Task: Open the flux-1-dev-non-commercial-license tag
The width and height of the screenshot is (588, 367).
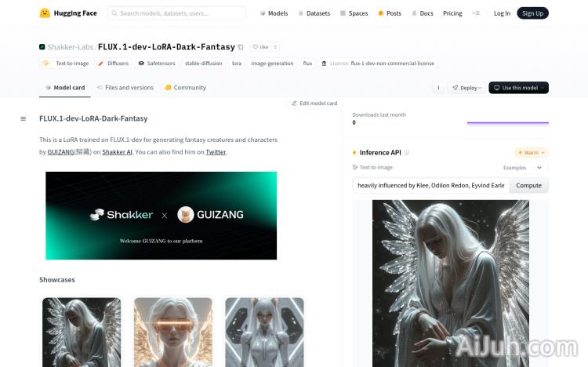Action: [x=378, y=64]
